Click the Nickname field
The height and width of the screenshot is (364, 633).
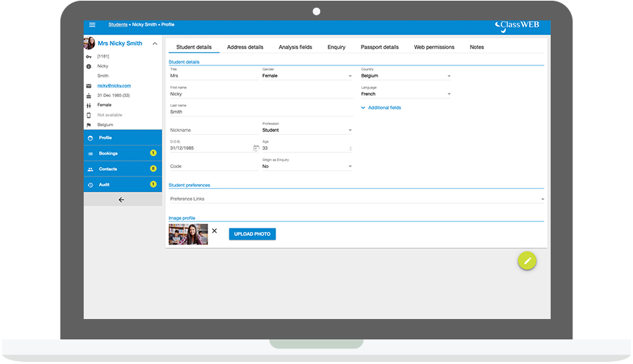(215, 130)
